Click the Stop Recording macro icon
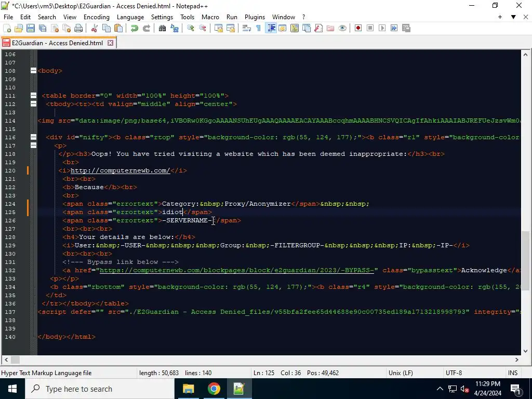 pyautogui.click(x=370, y=28)
